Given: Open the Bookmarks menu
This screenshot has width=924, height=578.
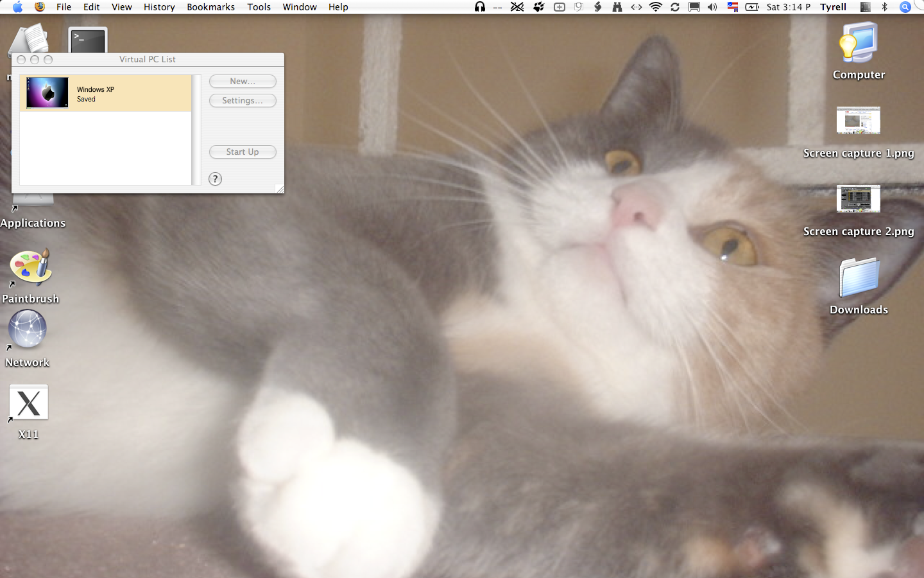Looking at the screenshot, I should tap(210, 7).
